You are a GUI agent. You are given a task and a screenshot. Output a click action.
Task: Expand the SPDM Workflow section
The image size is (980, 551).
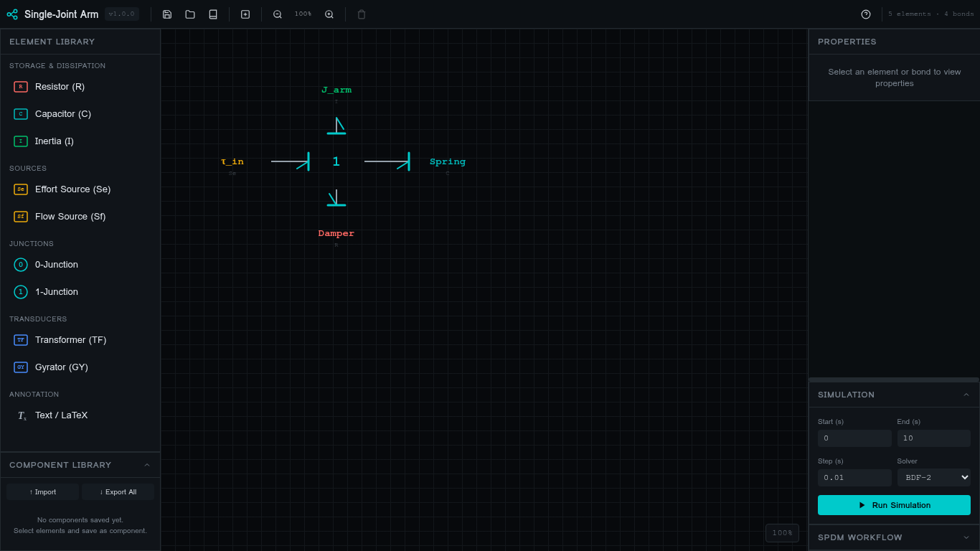[966, 537]
